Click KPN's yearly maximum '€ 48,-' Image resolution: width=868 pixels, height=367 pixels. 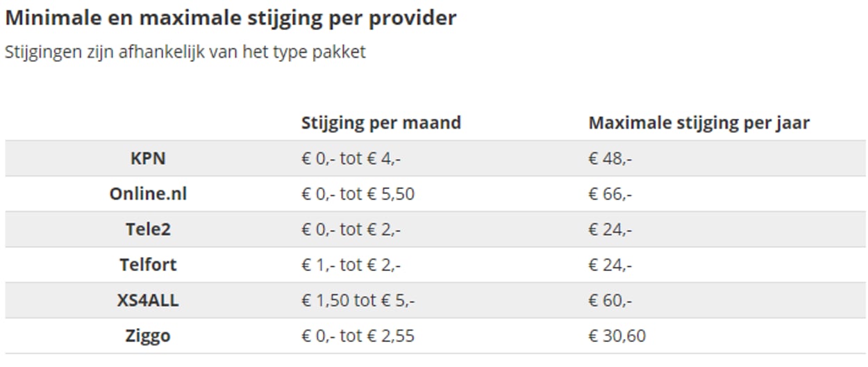coord(610,158)
